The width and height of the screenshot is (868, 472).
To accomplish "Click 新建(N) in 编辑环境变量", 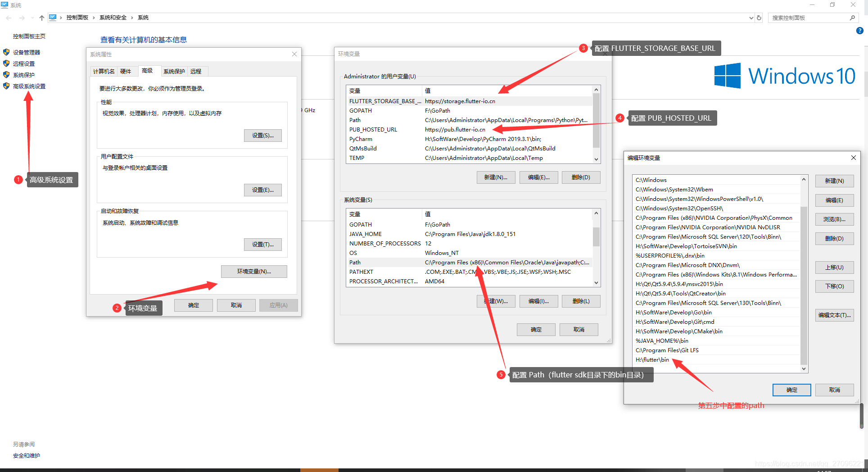I will (x=834, y=181).
